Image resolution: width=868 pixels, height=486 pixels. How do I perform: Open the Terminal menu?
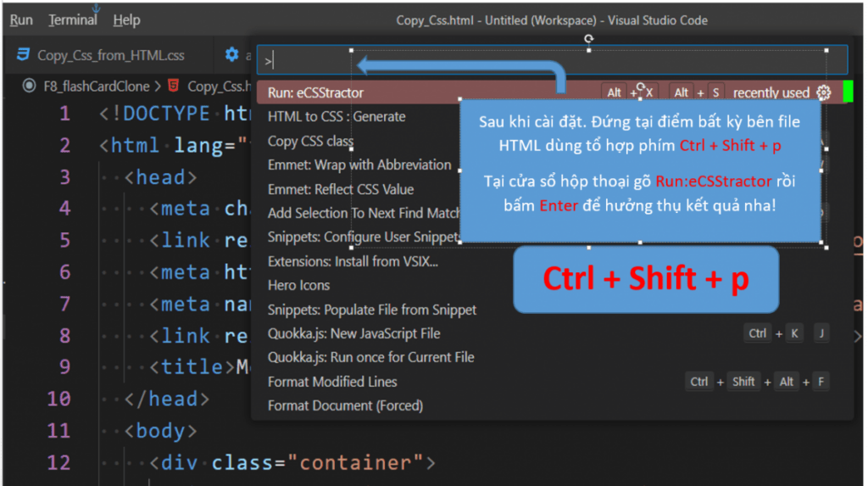[x=73, y=20]
